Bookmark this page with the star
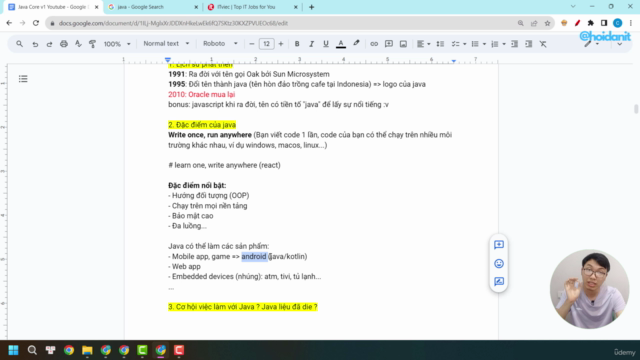Image resolution: width=640 pixels, height=360 pixels. (x=547, y=23)
